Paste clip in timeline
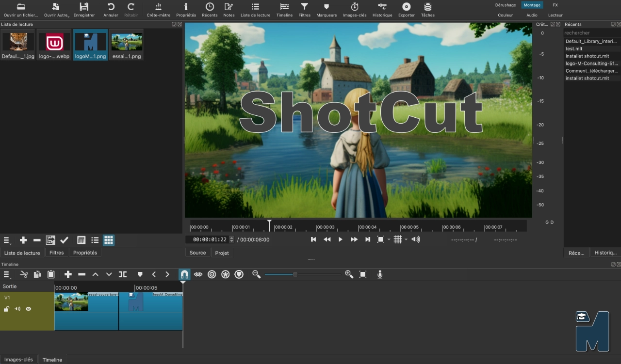 tap(50, 274)
